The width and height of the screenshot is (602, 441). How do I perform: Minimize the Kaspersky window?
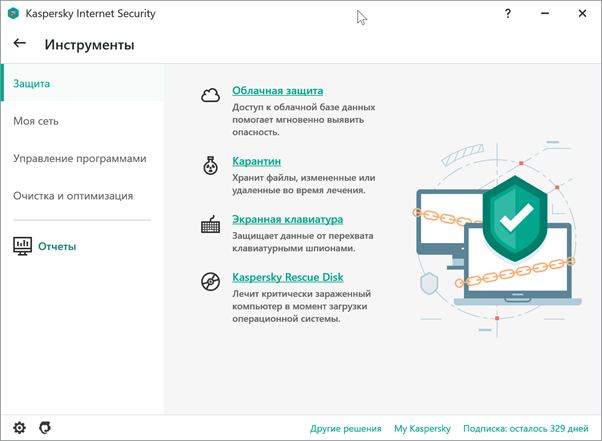[545, 13]
